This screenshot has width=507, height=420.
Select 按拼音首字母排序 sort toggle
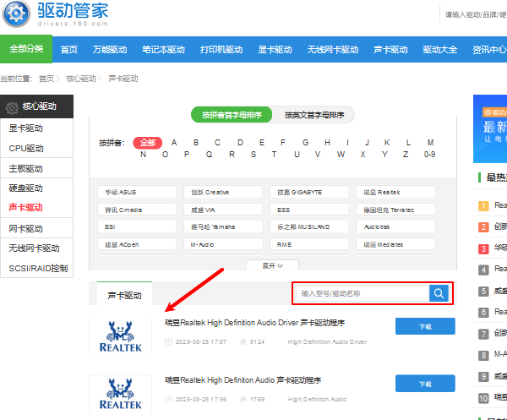232,115
